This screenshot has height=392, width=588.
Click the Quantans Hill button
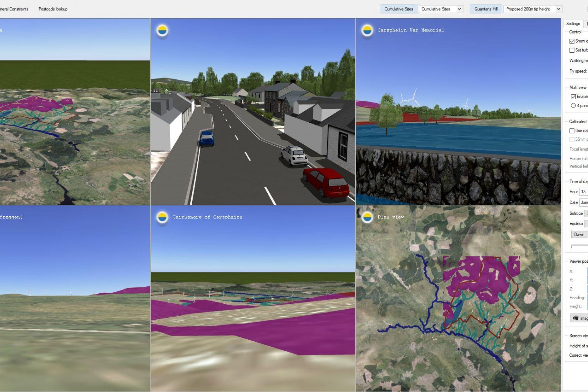486,9
